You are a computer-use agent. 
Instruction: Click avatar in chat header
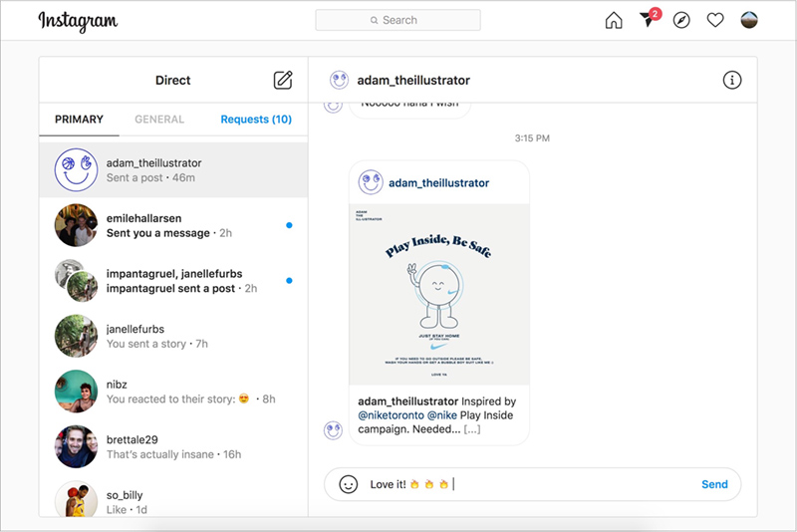pos(339,80)
